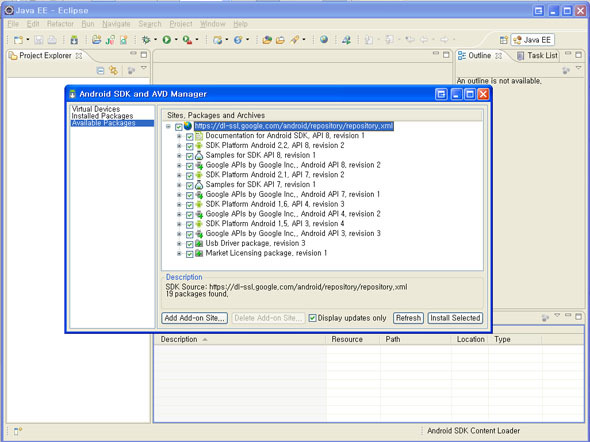The width and height of the screenshot is (590, 442).
Task: Uncheck SDK Platform Android 2.1, API 7
Action: [x=190, y=176]
